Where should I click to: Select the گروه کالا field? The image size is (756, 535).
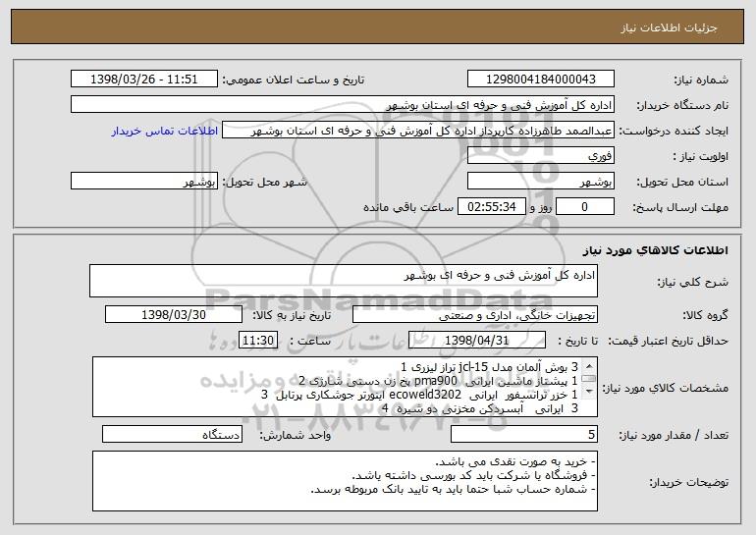pyautogui.click(x=475, y=315)
